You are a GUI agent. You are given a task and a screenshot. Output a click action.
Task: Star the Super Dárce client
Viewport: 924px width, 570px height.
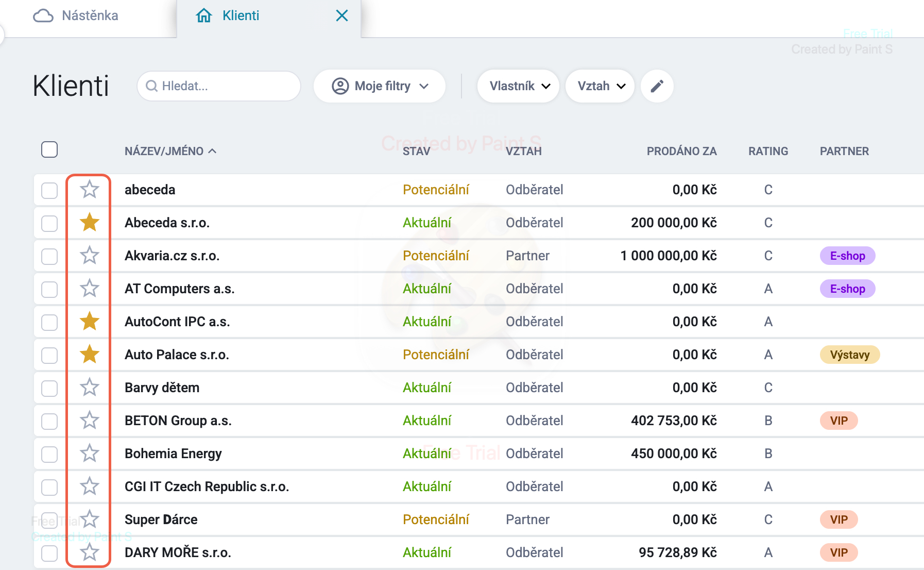coord(90,519)
